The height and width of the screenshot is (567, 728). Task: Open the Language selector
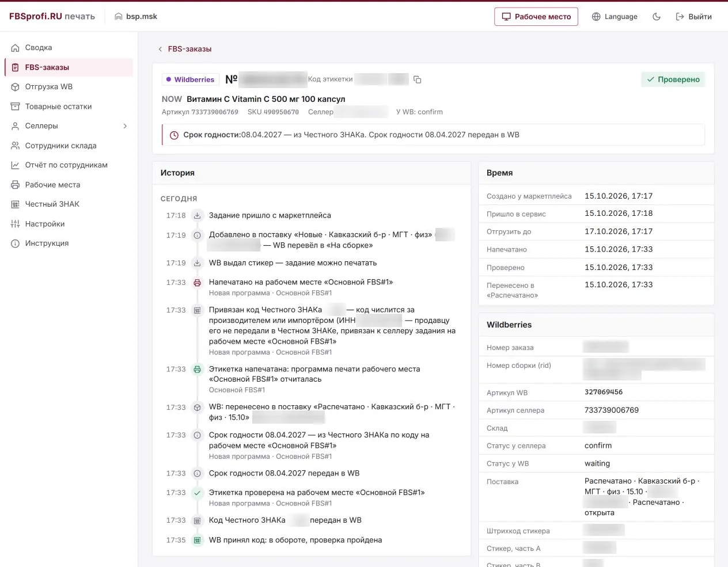point(615,17)
